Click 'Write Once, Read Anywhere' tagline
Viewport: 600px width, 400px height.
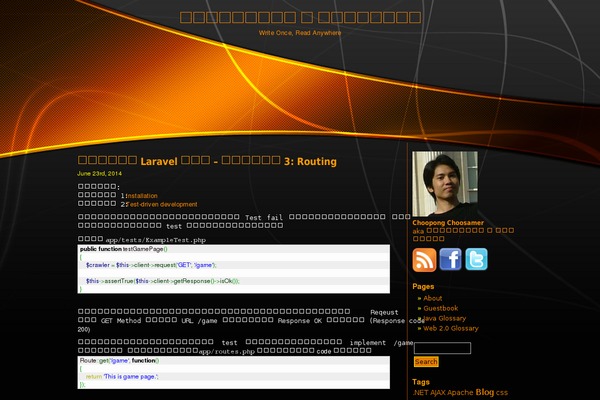click(x=300, y=33)
